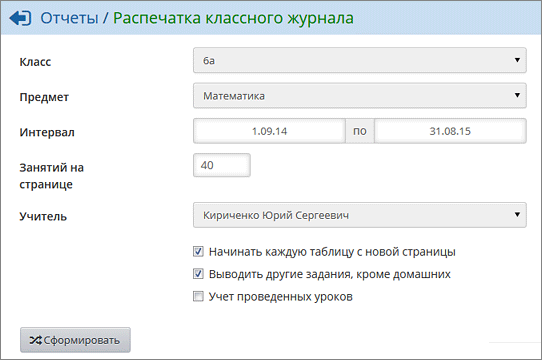
Task: Uncheck Выводить другие задания, кроме домашних
Action: click(x=198, y=274)
